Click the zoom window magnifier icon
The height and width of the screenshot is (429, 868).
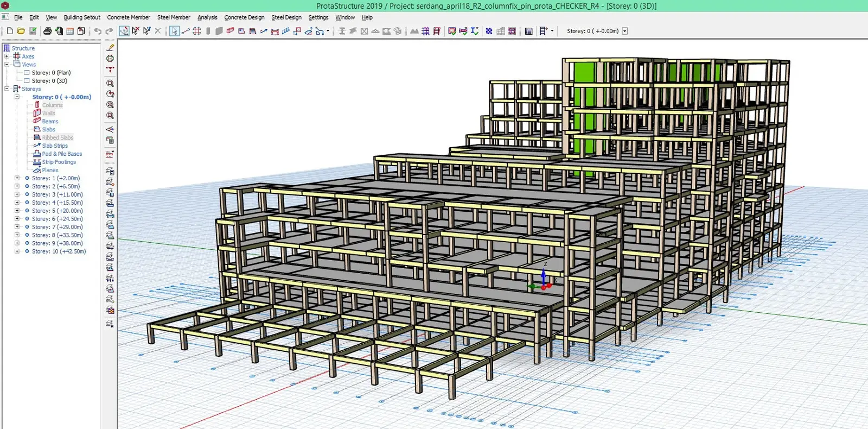(x=110, y=84)
